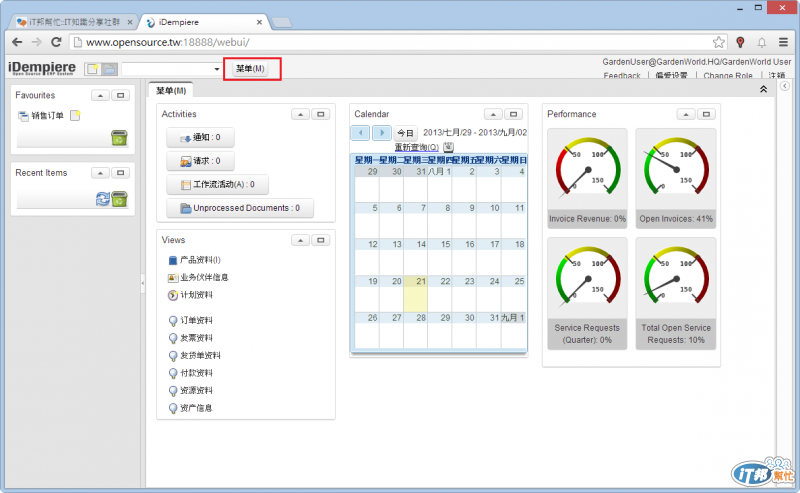
Task: Open the 发货单资料 info view
Action: tap(194, 355)
